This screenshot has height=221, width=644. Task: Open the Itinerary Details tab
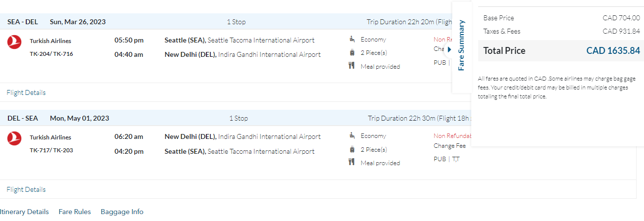click(24, 212)
